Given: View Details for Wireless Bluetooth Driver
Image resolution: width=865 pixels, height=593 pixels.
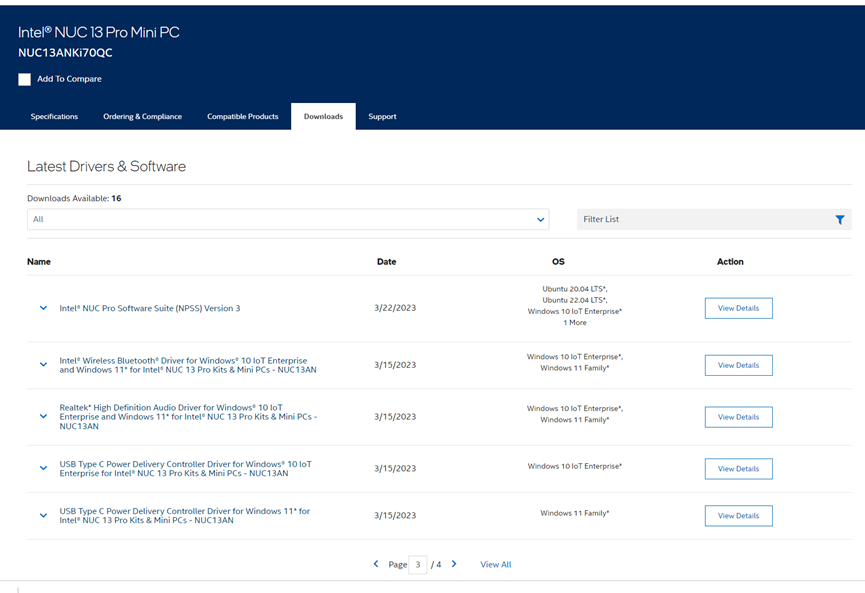Looking at the screenshot, I should pos(738,365).
